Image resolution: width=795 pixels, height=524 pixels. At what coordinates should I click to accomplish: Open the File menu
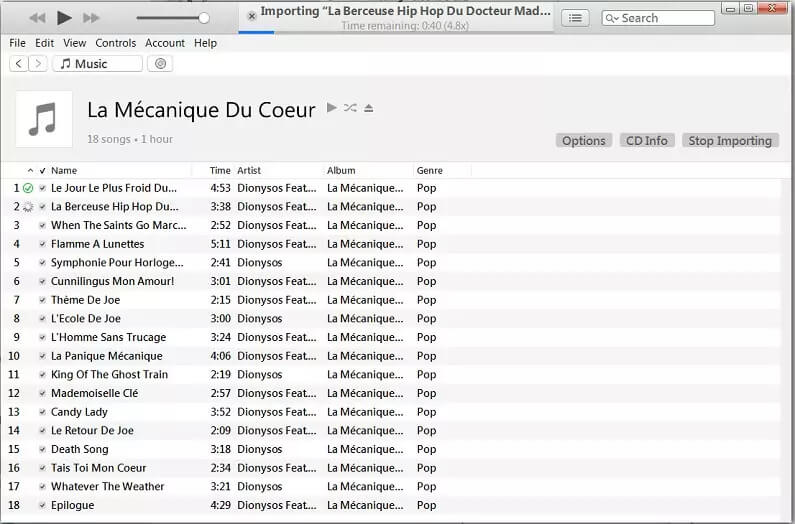17,43
